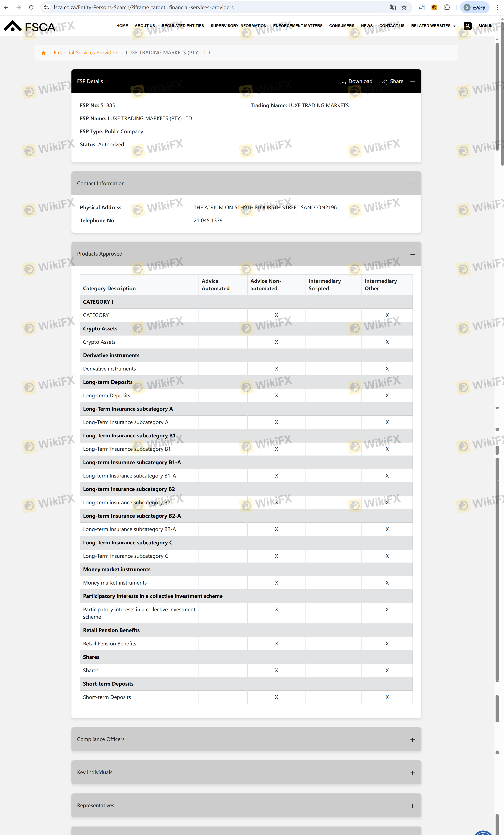504x835 pixels.
Task: Reload the current page
Action: pyautogui.click(x=31, y=7)
